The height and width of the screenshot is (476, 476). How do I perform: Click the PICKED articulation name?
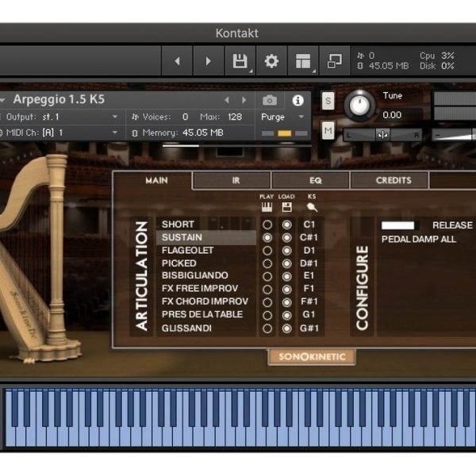tap(178, 263)
